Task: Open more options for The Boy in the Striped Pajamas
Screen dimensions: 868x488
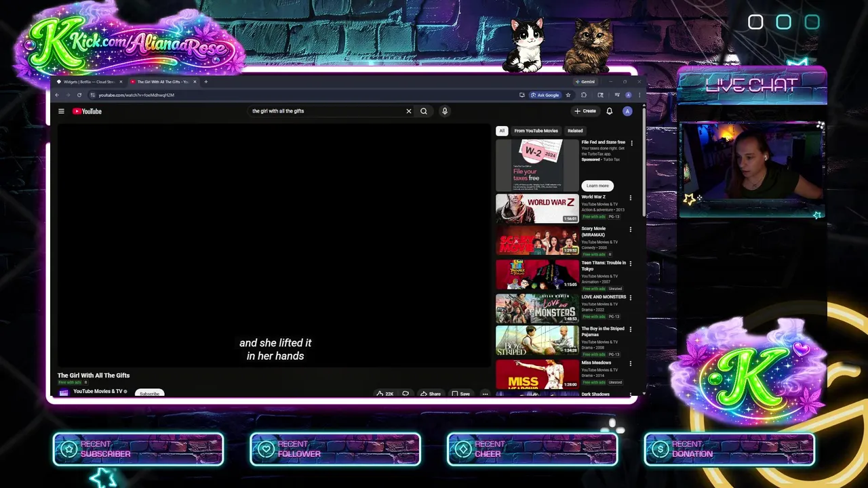Action: (631, 330)
